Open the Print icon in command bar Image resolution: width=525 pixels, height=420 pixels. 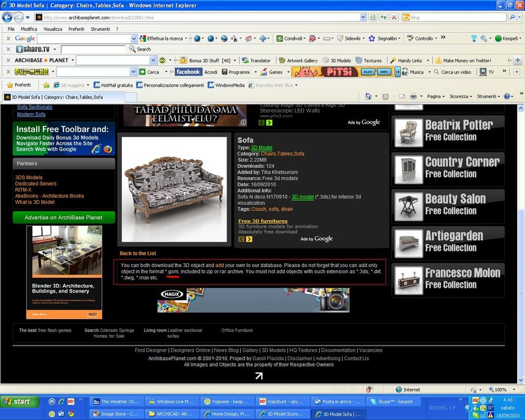coord(414,97)
